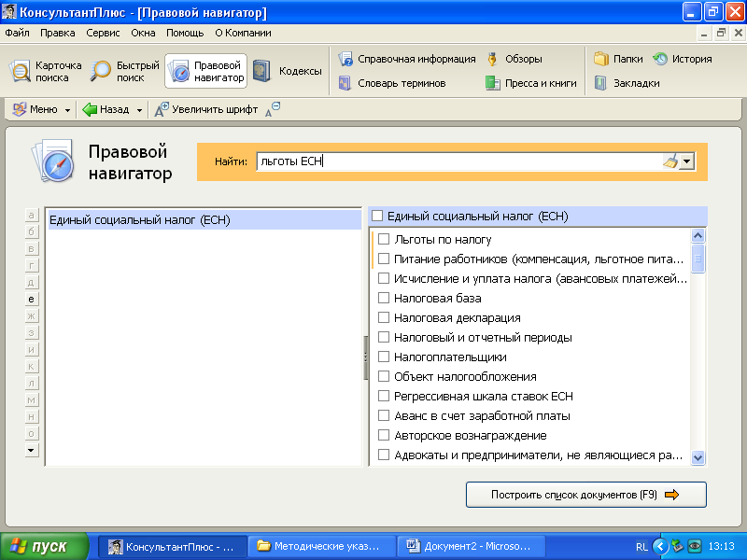Open Справочная информация reference section
The image size is (747, 560).
tap(407, 59)
